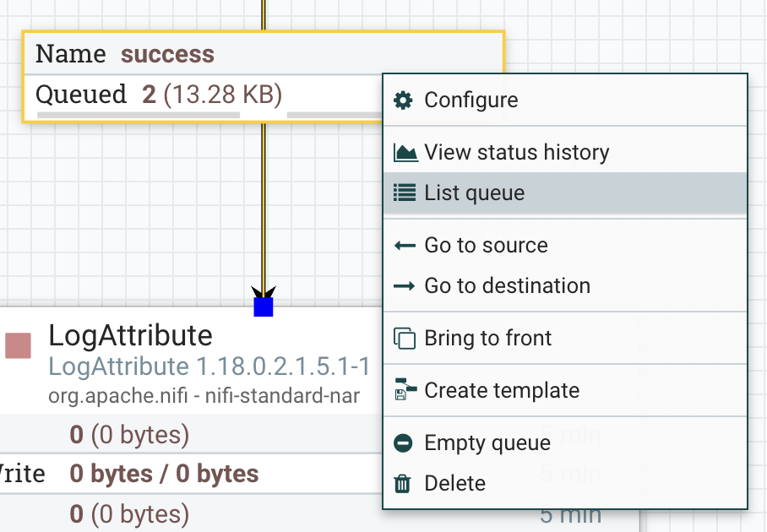The image size is (767, 532).
Task: Click the Bring to front icon
Action: pos(405,339)
